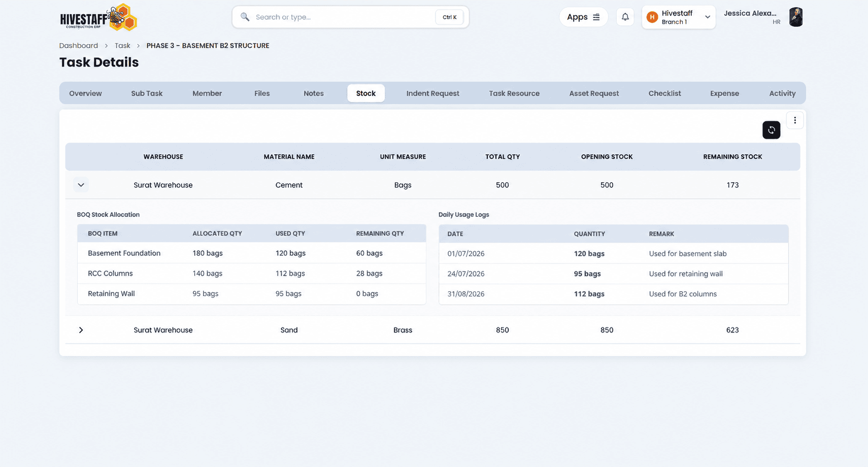This screenshot has width=868, height=467.
Task: Switch to the Sub Task tab
Action: click(147, 93)
